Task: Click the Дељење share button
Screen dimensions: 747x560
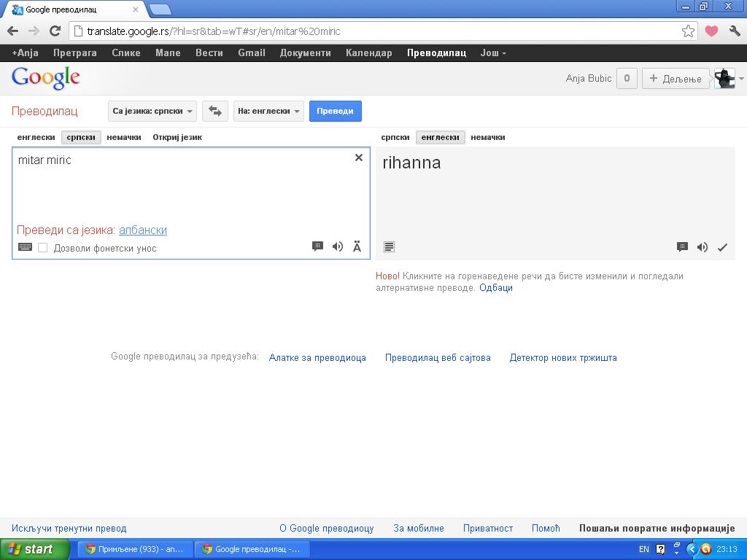Action: pyautogui.click(x=676, y=79)
